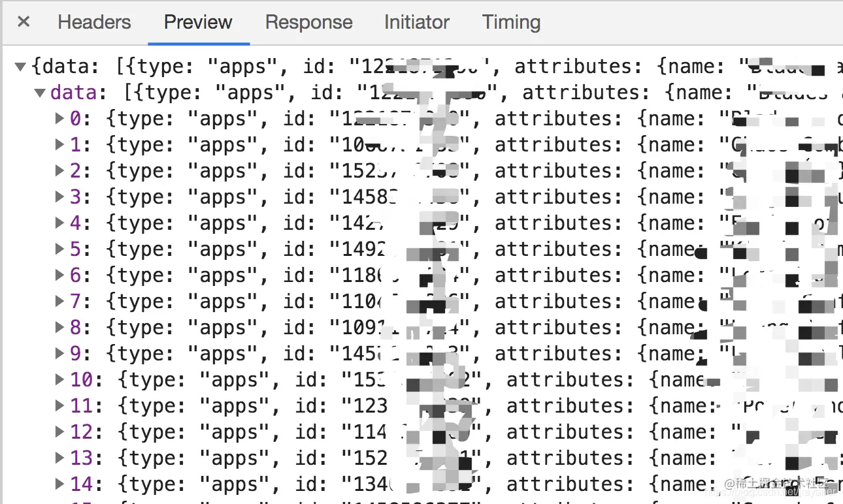Screen dimensions: 843x504
Task: Open the Initiator tab
Action: click(x=416, y=22)
